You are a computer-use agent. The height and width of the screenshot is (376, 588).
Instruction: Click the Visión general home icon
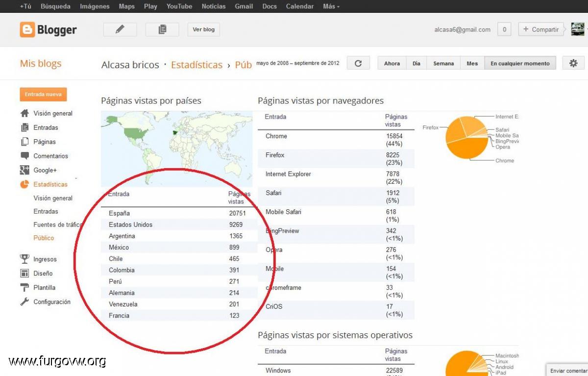click(24, 113)
